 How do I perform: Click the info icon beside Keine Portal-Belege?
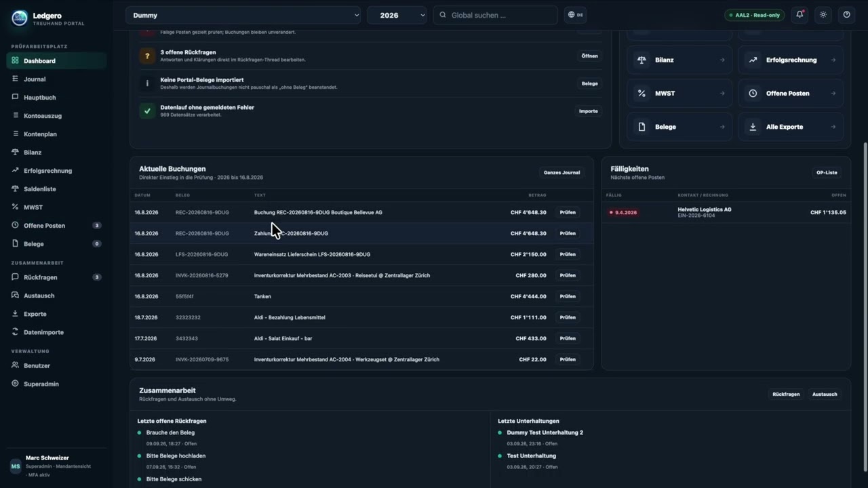point(147,83)
